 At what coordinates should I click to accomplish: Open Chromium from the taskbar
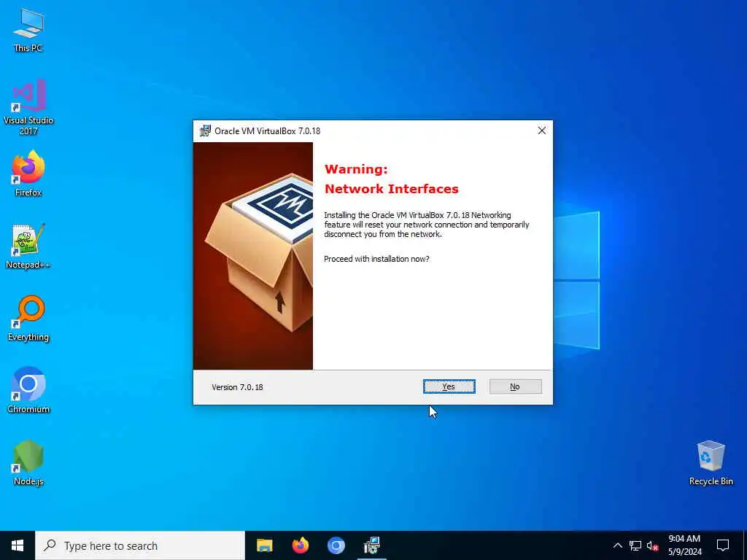(336, 545)
